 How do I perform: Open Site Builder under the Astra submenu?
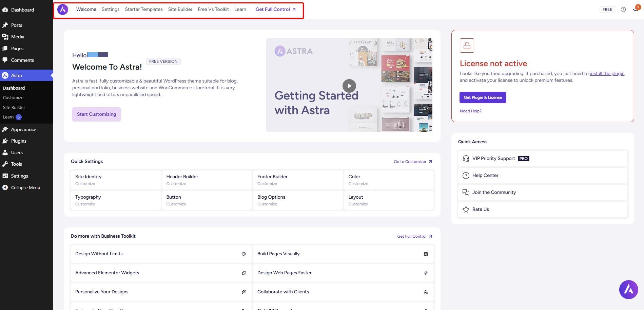pos(14,107)
